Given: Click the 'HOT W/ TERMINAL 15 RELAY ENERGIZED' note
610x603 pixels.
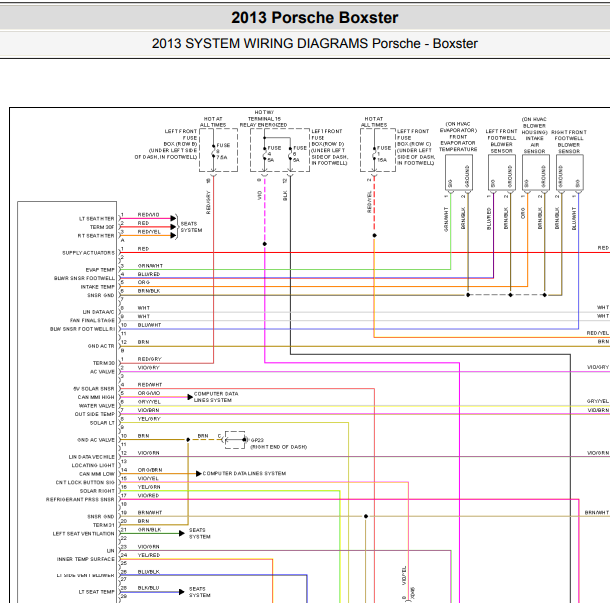Looking at the screenshot, I should pos(263,119).
